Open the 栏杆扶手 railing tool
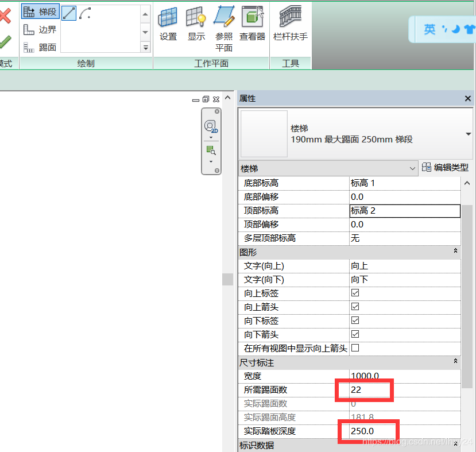Screen dimensions: 476x452 (290, 24)
